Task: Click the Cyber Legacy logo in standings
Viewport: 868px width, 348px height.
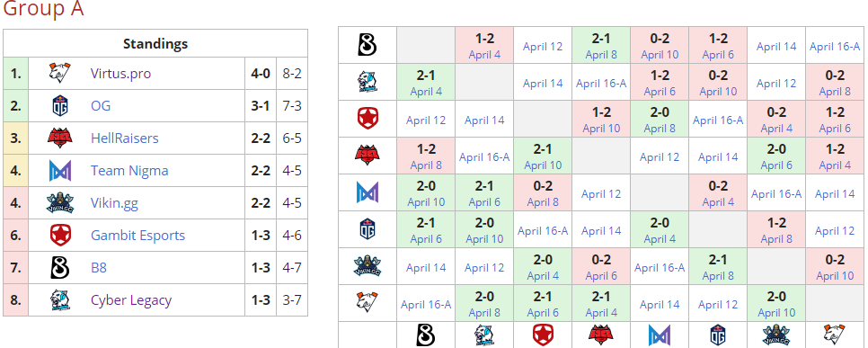Action: coord(59,300)
